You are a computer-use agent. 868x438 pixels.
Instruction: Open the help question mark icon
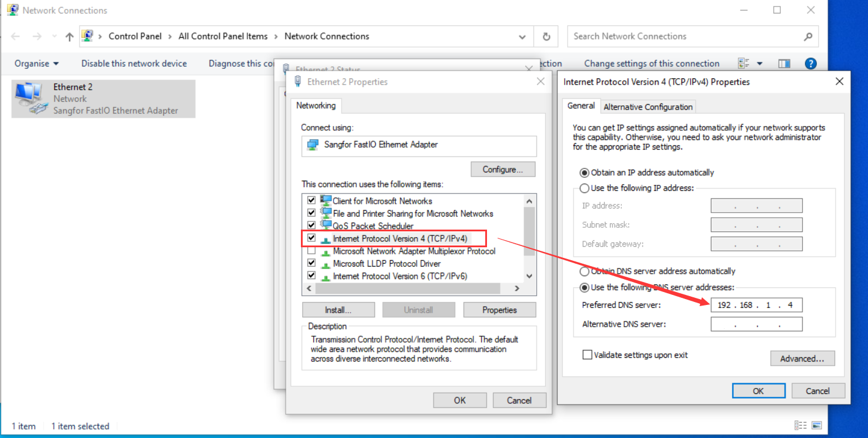pos(810,64)
